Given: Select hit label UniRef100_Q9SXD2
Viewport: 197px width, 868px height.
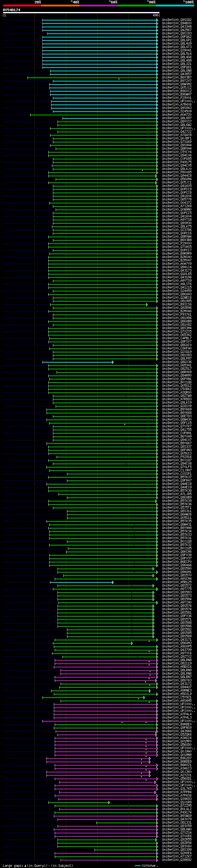Looking at the screenshot, I should coord(177,20).
